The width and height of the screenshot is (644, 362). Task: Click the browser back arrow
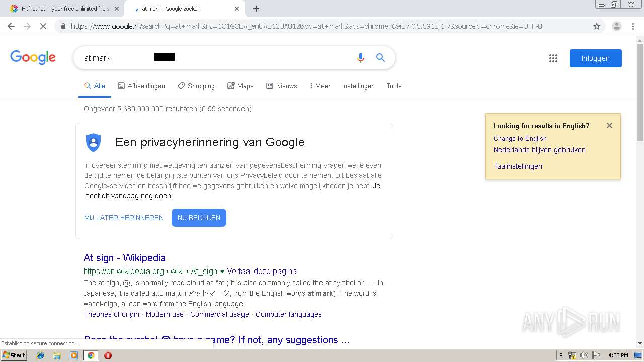click(11, 26)
